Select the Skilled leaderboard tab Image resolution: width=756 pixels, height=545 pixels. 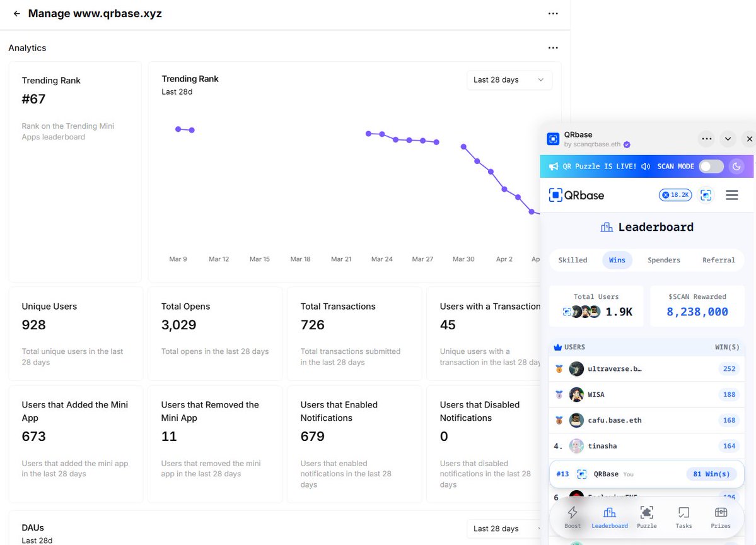click(573, 260)
